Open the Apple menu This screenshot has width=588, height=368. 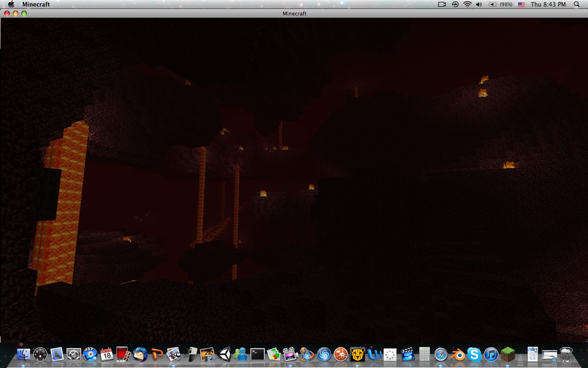(11, 4)
